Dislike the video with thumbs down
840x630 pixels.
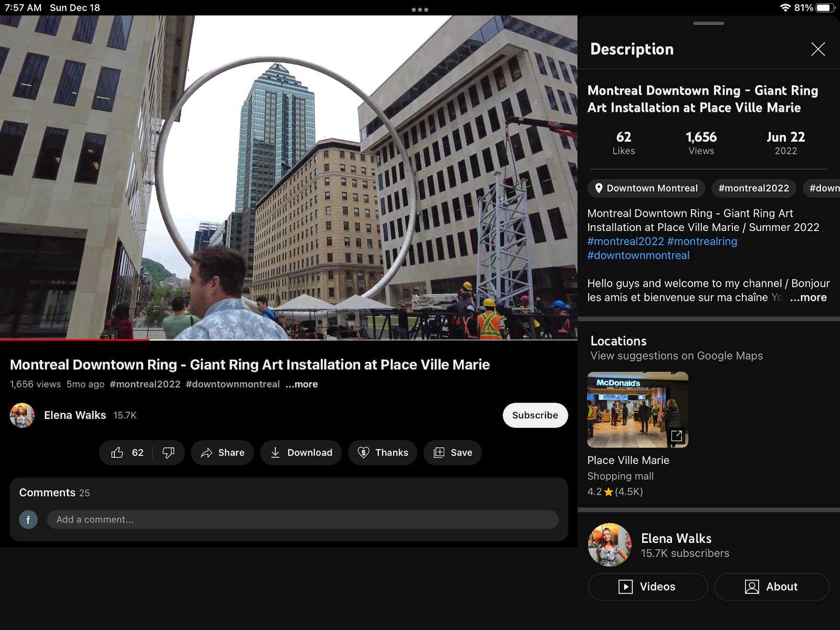(x=169, y=453)
